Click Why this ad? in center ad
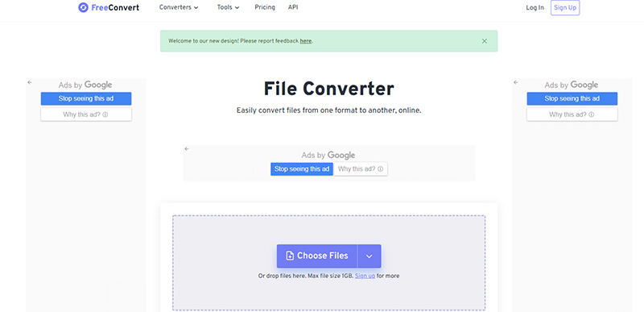 (x=361, y=169)
